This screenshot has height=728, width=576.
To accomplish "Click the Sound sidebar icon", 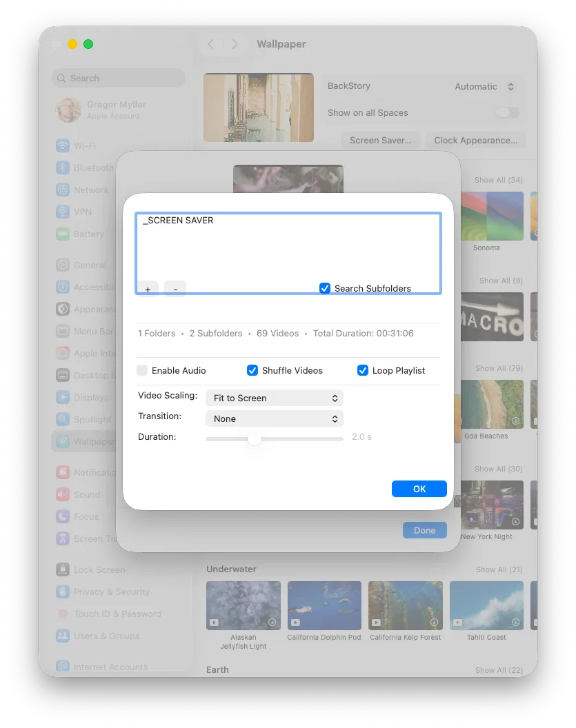I will pyautogui.click(x=63, y=494).
